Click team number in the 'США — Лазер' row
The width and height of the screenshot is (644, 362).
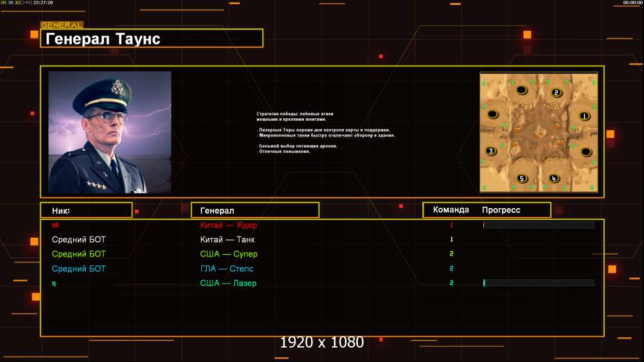coord(451,283)
